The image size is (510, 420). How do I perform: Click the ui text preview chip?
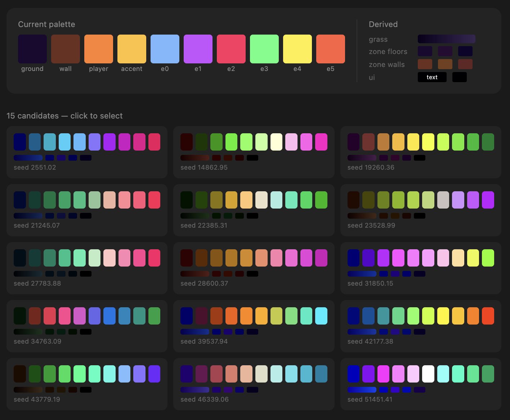coord(432,77)
